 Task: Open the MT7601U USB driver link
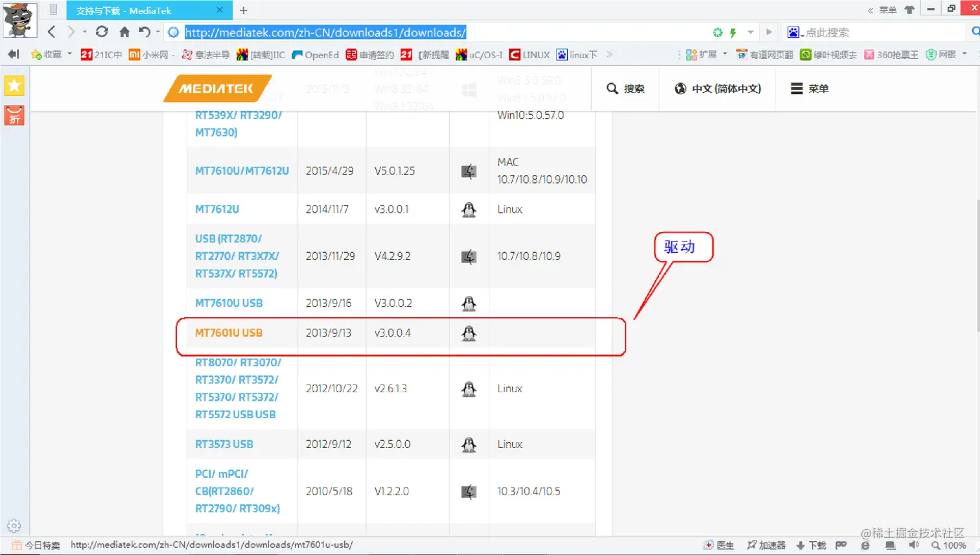[x=229, y=333]
